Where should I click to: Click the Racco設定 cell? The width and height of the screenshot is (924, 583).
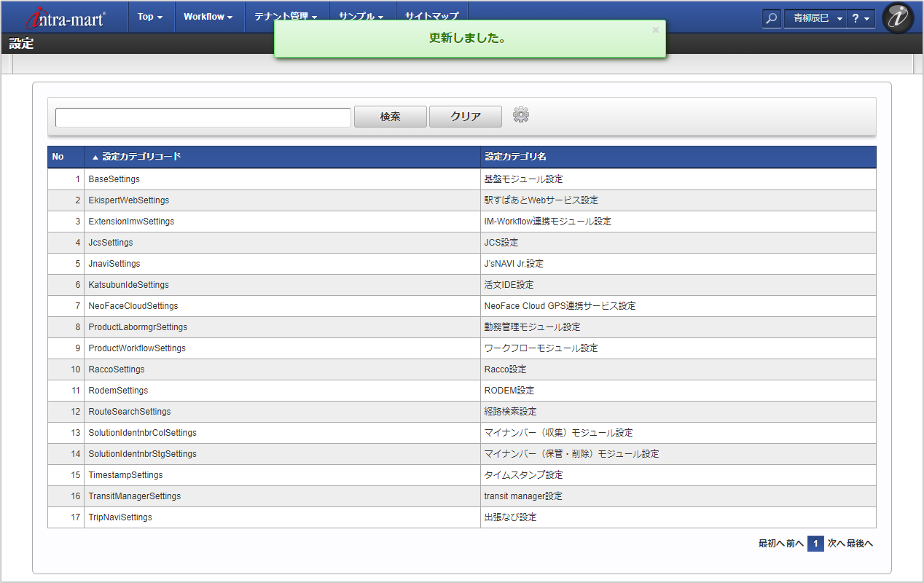click(678, 369)
